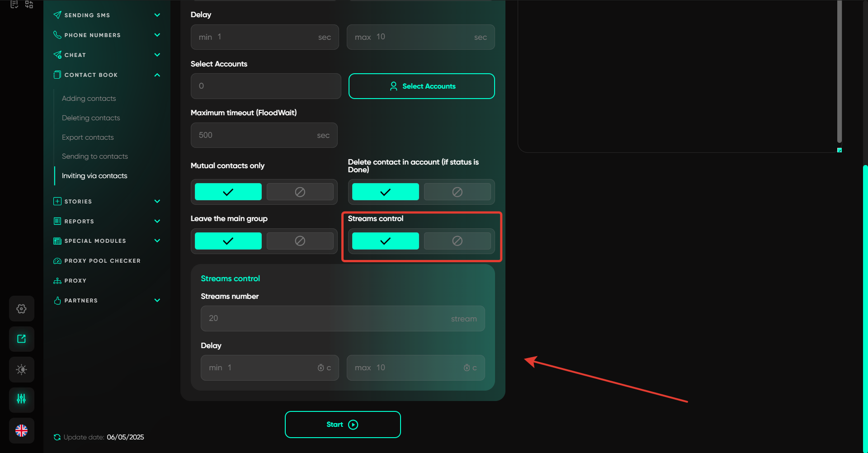Disable the Mutual contacts only option
Image resolution: width=868 pixels, height=453 pixels.
click(300, 192)
